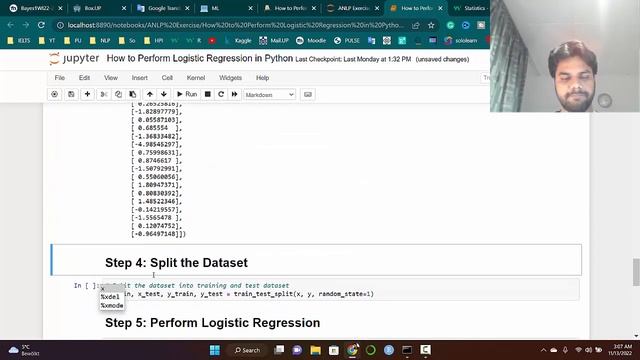
Task: Open the Grammarly extension icon
Action: (450, 25)
